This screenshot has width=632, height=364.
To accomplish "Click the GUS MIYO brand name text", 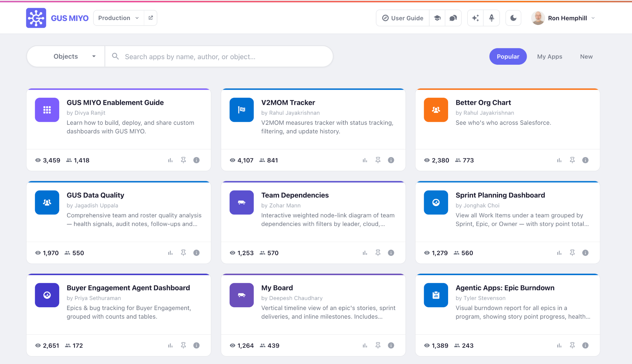I will pos(70,18).
